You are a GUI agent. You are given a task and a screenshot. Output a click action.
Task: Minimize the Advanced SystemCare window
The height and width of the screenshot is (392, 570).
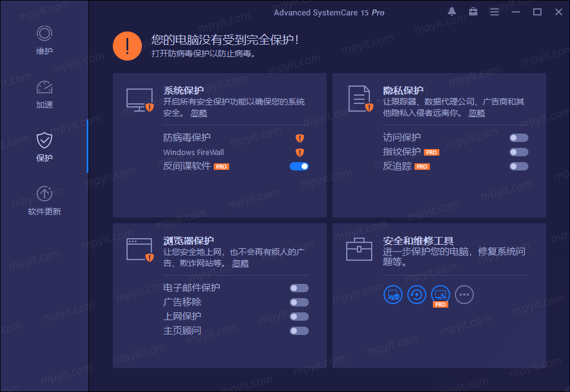pos(516,12)
